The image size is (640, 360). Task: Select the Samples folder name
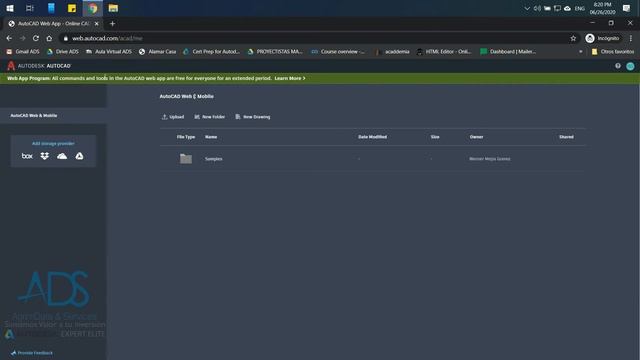(x=213, y=159)
